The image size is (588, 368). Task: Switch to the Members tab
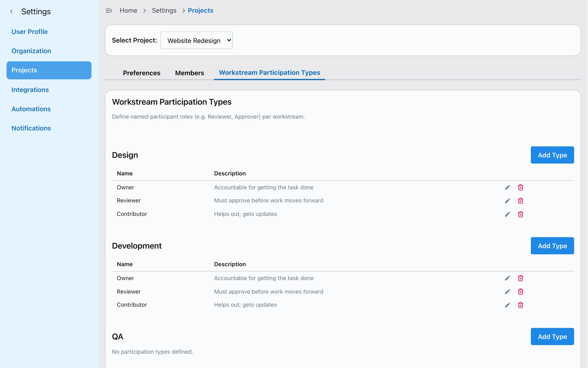pyautogui.click(x=189, y=73)
